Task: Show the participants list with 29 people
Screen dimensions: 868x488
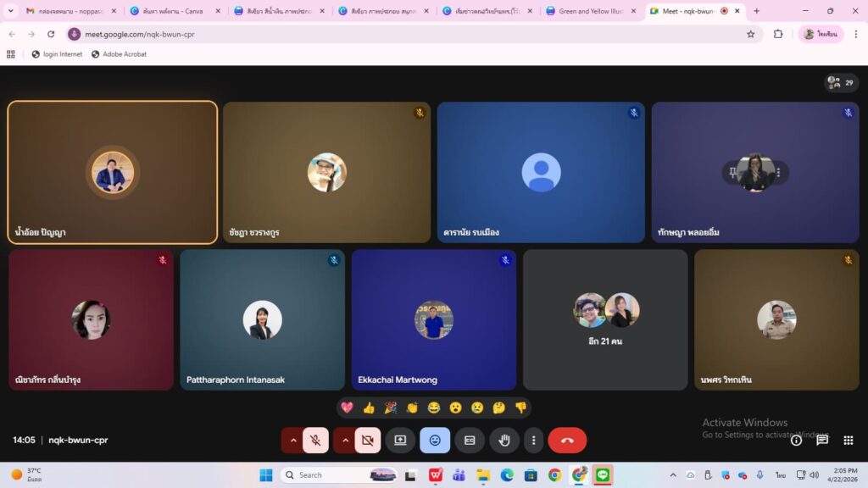Action: (x=841, y=82)
